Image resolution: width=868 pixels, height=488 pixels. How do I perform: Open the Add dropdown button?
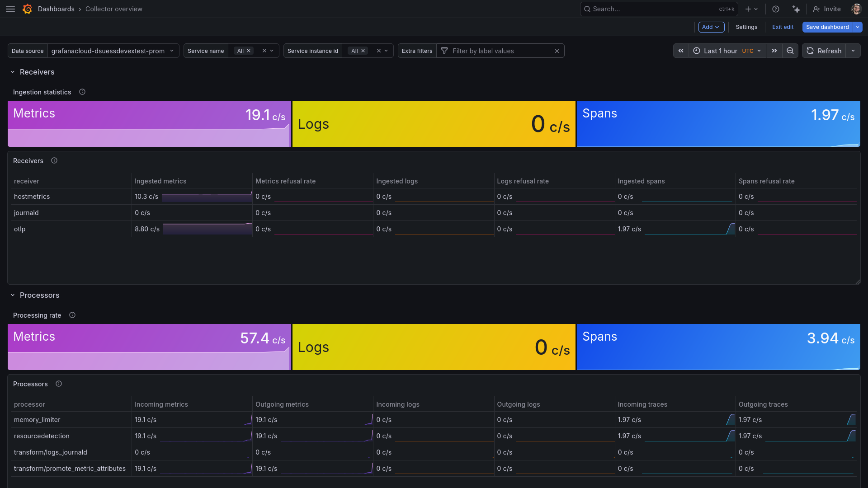(x=711, y=27)
